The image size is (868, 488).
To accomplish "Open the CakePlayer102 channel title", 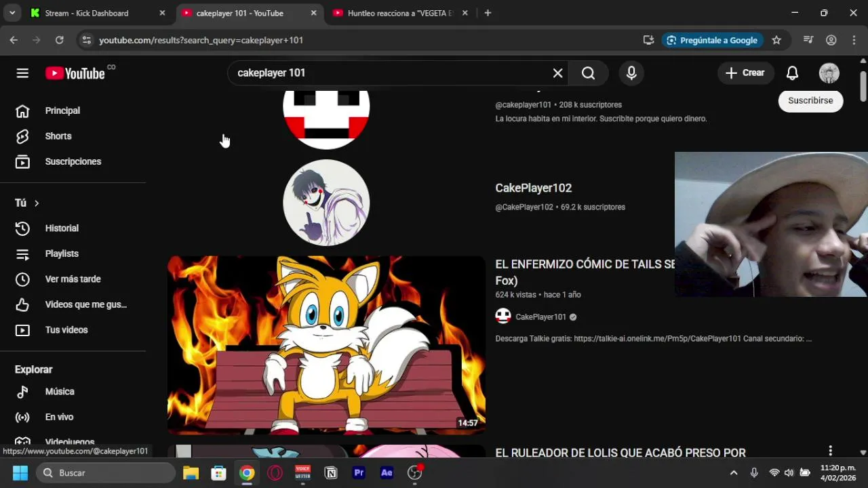I will tap(534, 188).
